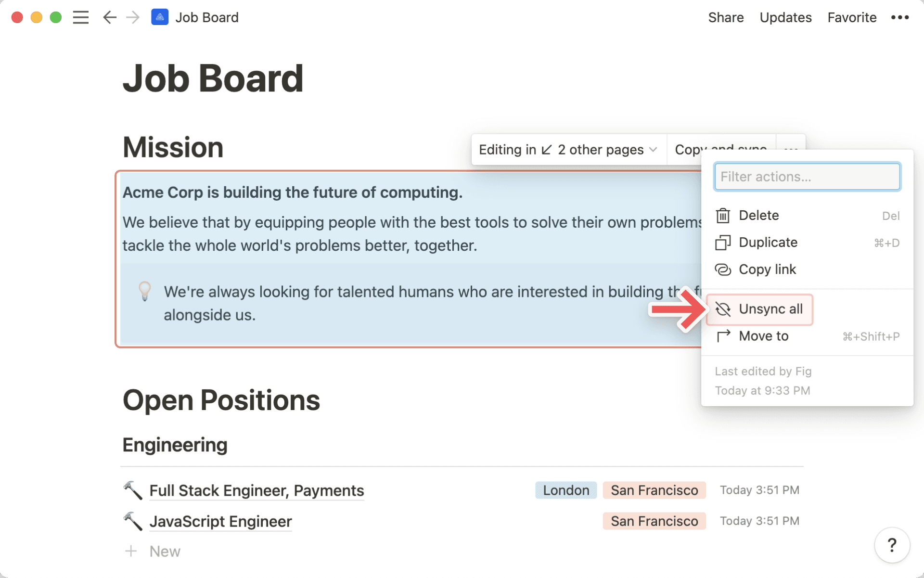Open the sidebar hamburger menu icon
Viewport: 924px width, 578px height.
(81, 18)
